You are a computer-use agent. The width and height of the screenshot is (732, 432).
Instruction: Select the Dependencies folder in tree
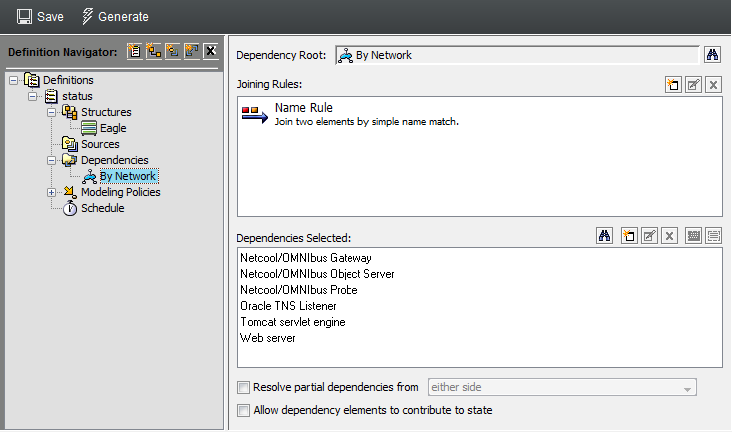pyautogui.click(x=115, y=160)
